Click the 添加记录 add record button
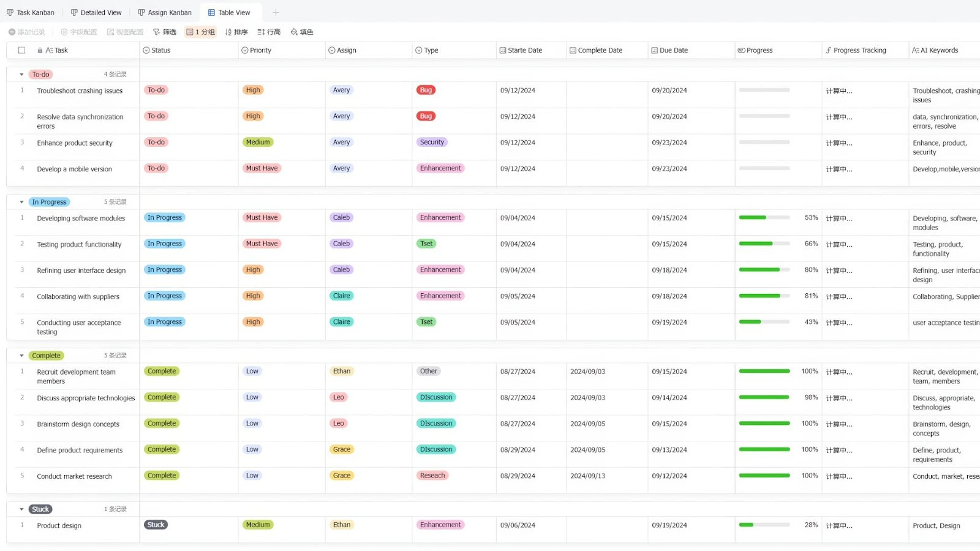This screenshot has width=980, height=551. coord(27,32)
